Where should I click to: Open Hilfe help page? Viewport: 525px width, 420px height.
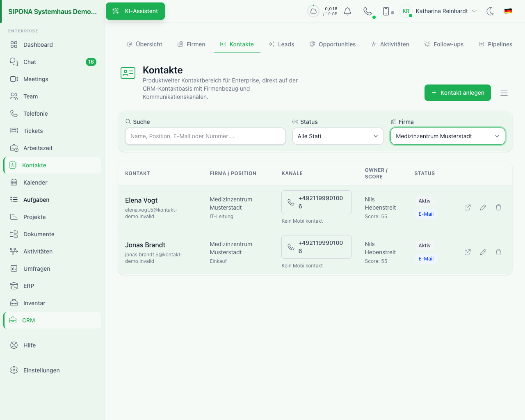(52, 345)
